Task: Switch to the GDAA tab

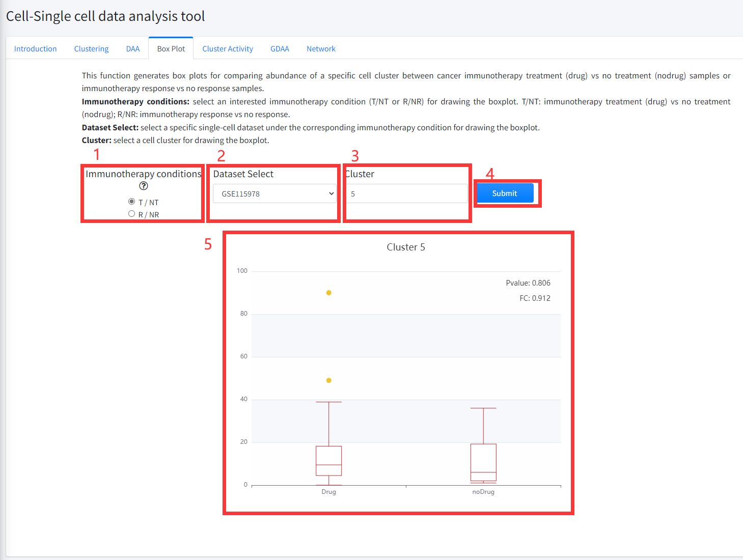Action: click(280, 49)
